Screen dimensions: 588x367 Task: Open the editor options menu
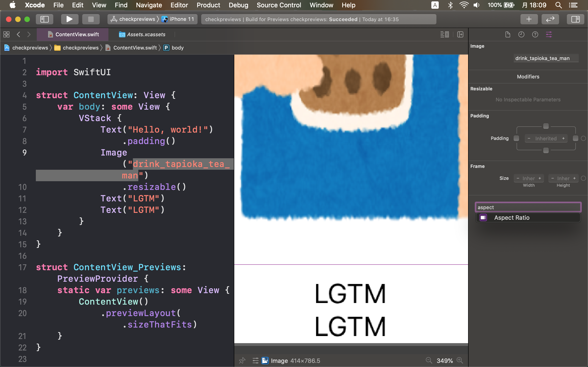(445, 34)
